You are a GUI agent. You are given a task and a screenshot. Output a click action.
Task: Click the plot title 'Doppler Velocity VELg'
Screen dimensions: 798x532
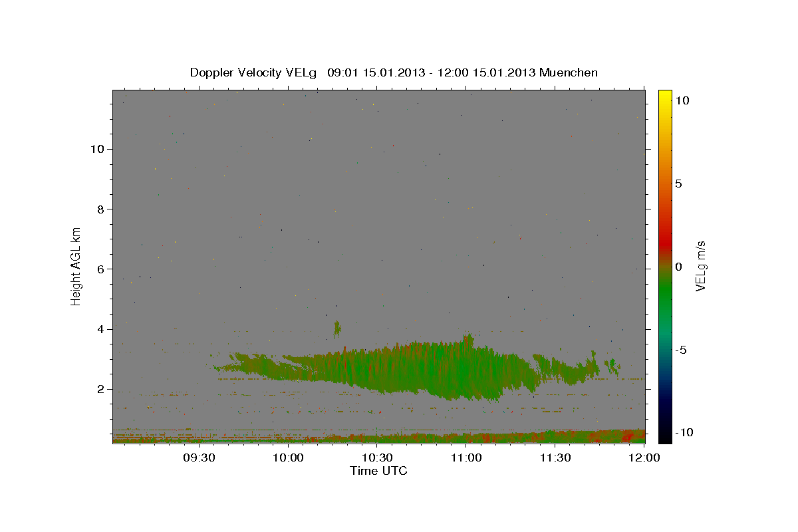click(254, 72)
